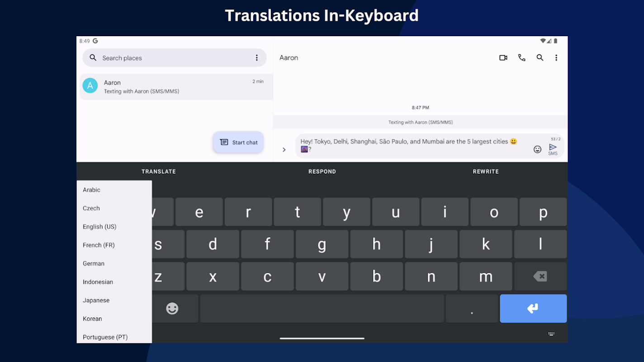Tap the letter d key
Screen dimensions: 644x362
click(x=213, y=244)
